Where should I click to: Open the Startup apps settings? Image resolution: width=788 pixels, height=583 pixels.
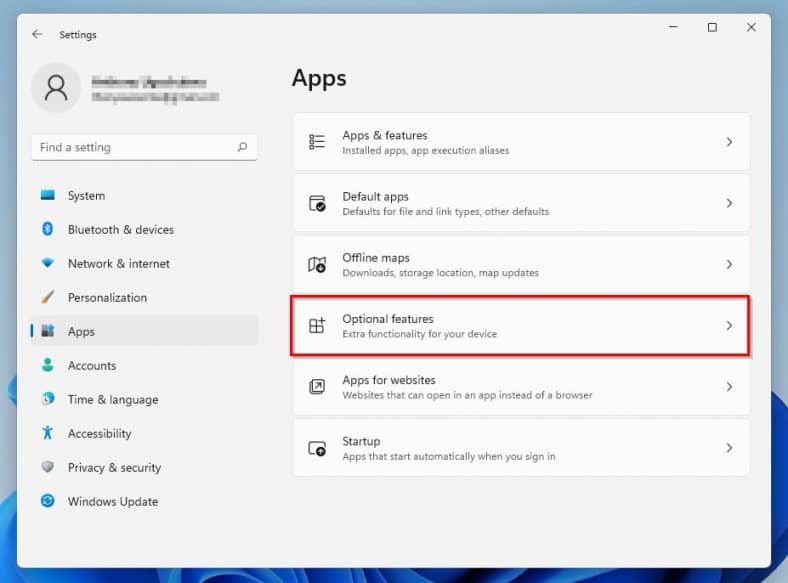[x=520, y=448]
